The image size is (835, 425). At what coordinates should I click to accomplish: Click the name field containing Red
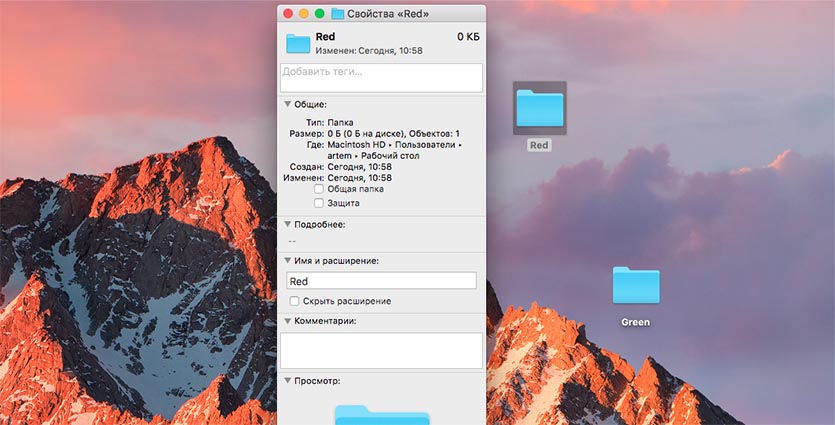(x=381, y=282)
